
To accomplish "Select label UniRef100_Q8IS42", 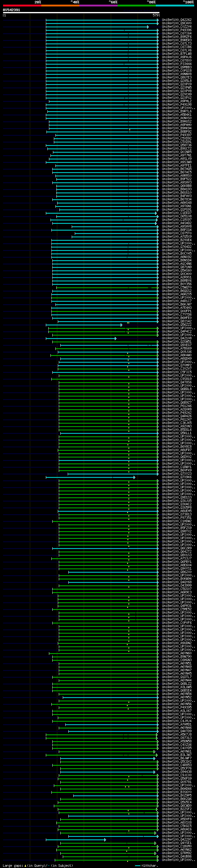I will pyautogui.click(x=177, y=321).
